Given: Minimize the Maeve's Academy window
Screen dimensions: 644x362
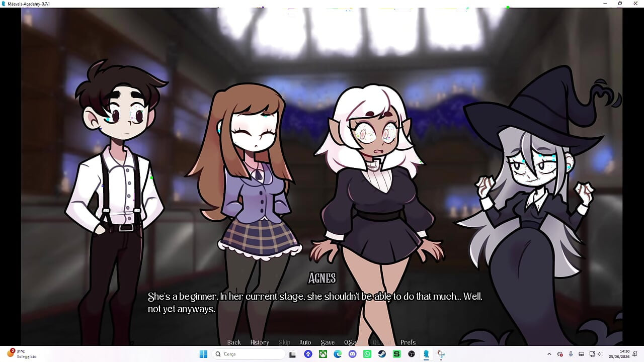Looking at the screenshot, I should [605, 4].
